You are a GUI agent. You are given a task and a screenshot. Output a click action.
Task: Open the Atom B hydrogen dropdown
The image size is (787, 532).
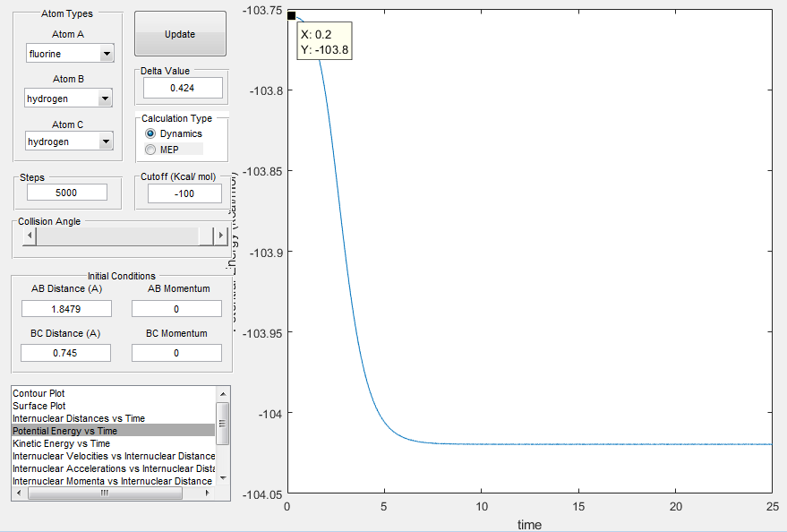click(x=68, y=99)
